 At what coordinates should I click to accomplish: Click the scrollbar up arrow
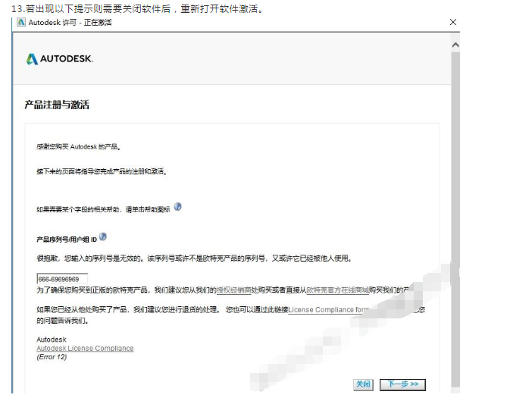click(x=455, y=45)
